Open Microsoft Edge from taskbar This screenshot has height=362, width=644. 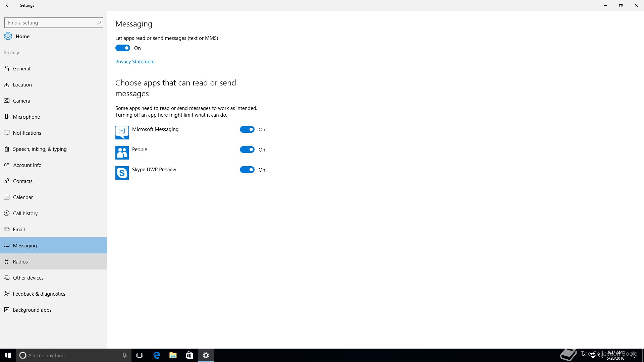click(x=157, y=355)
